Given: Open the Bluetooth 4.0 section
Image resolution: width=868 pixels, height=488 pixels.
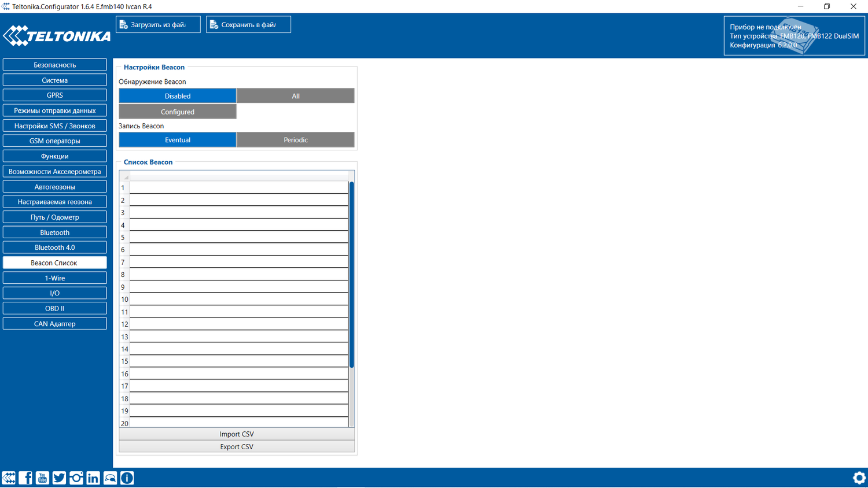Looking at the screenshot, I should point(55,247).
